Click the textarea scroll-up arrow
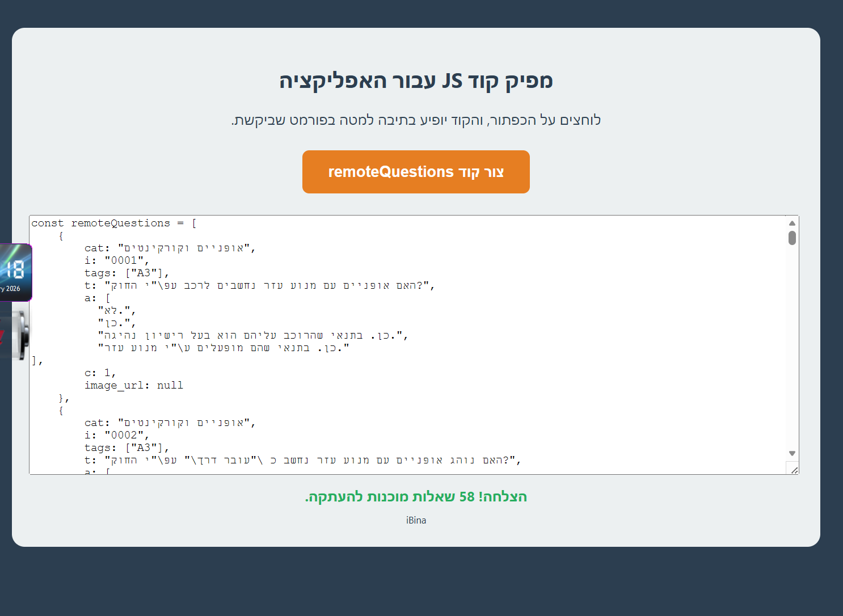Viewport: 843px width, 616px height. (792, 223)
